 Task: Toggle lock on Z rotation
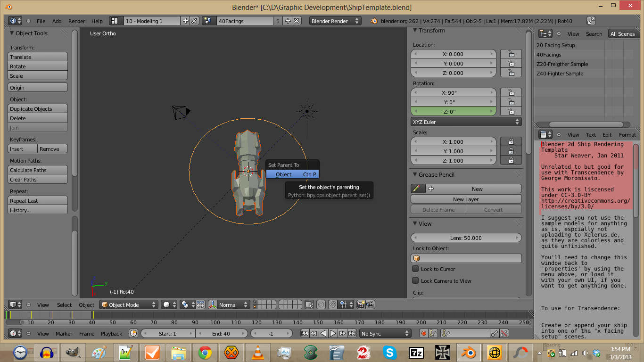511,111
